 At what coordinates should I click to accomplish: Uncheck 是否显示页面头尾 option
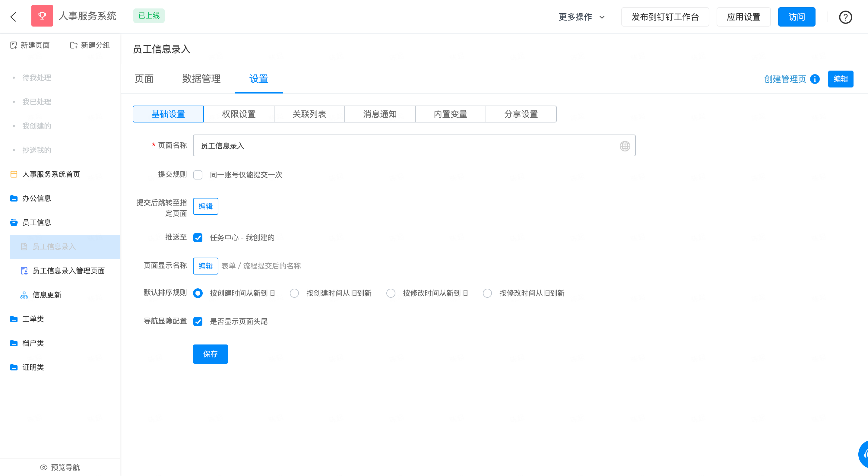[x=198, y=321]
